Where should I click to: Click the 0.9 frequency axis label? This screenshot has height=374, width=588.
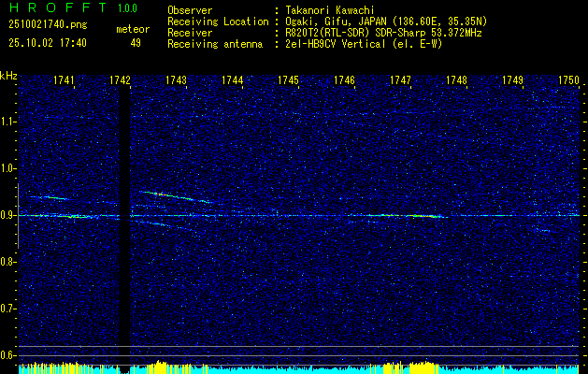click(8, 215)
